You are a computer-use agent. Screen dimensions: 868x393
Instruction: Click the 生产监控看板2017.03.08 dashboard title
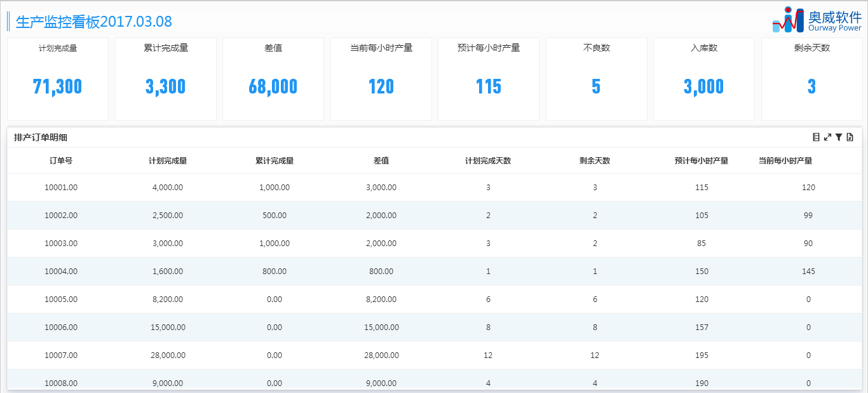point(93,22)
